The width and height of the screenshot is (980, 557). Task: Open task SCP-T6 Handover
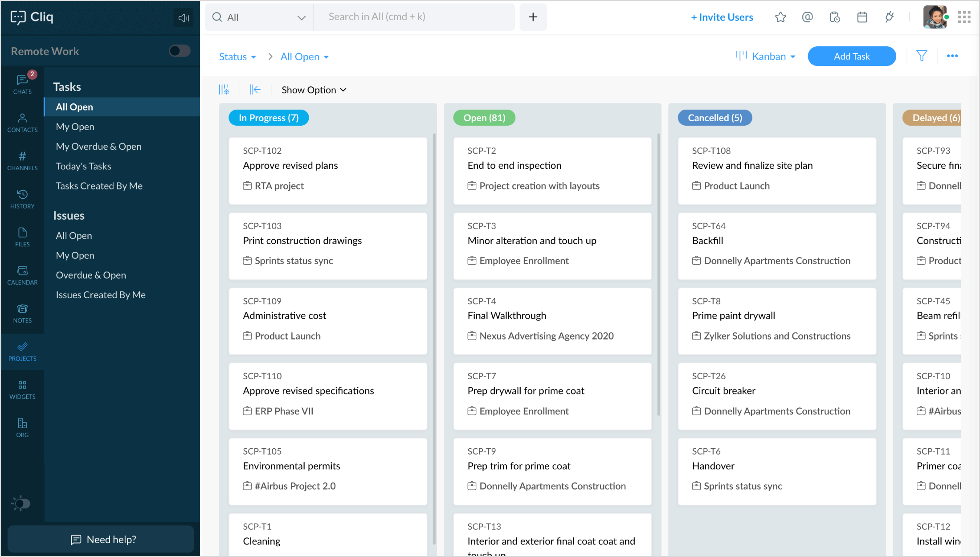click(x=777, y=471)
